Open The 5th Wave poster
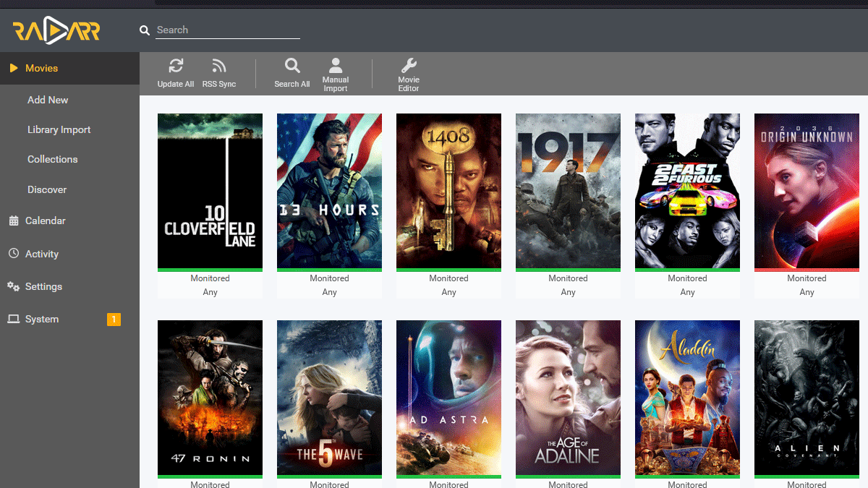The image size is (868, 488). coord(329,398)
